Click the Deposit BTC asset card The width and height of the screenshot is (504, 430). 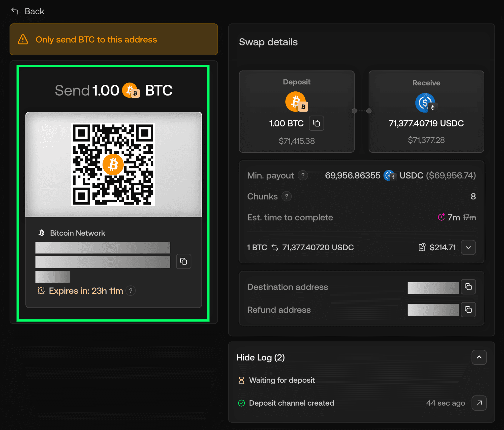pos(297,111)
